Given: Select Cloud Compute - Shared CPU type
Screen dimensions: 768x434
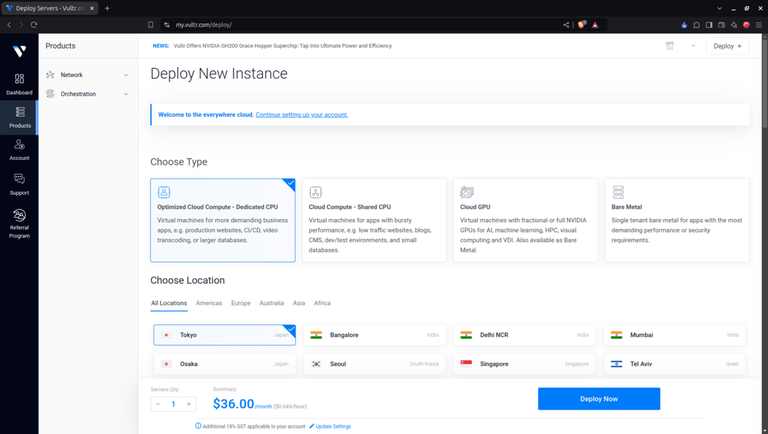Looking at the screenshot, I should pyautogui.click(x=374, y=220).
